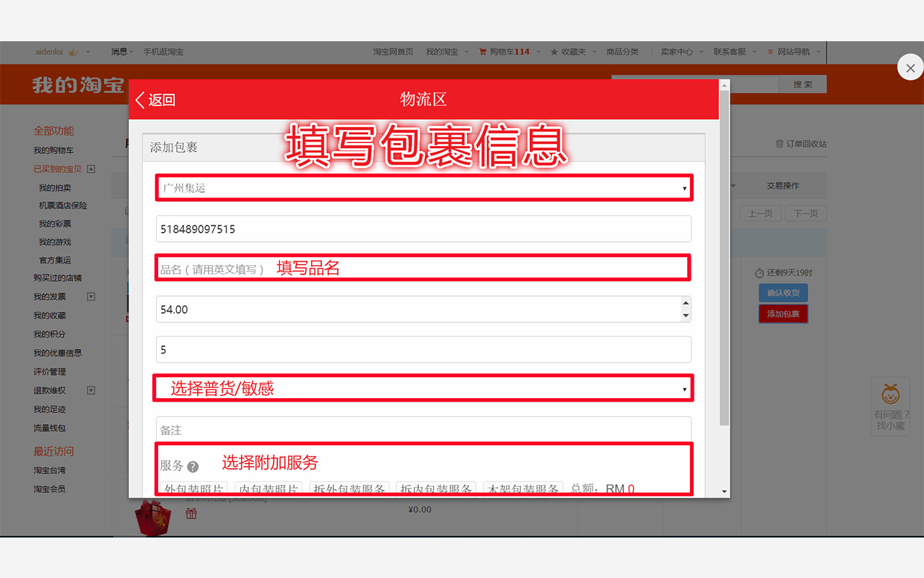Click the back chevron in the 物流区 header

click(140, 100)
